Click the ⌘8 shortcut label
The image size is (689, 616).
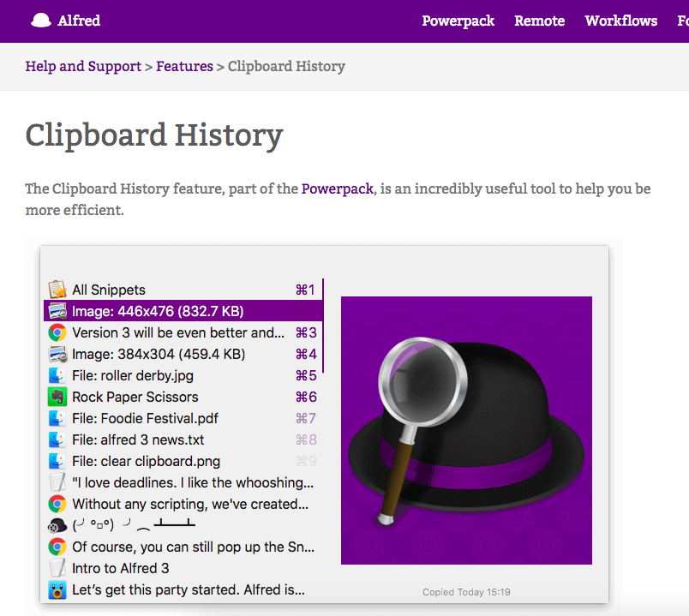[306, 440]
